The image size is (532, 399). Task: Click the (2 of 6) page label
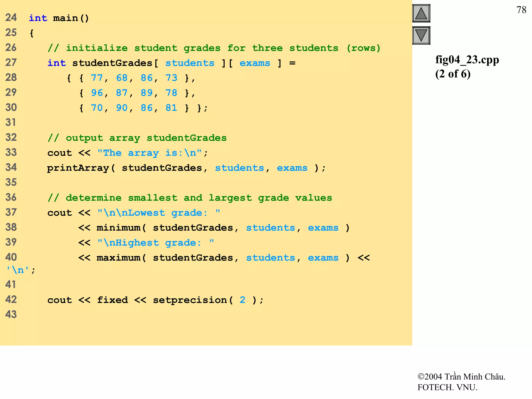[453, 74]
